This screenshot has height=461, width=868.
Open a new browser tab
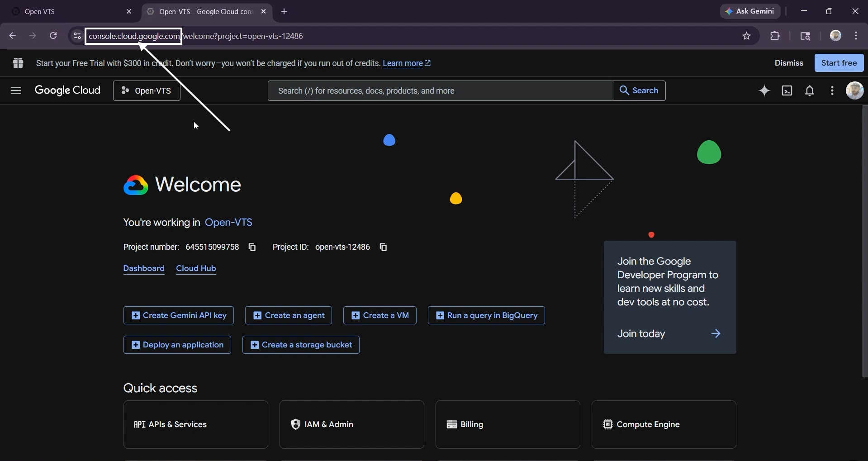(x=284, y=12)
